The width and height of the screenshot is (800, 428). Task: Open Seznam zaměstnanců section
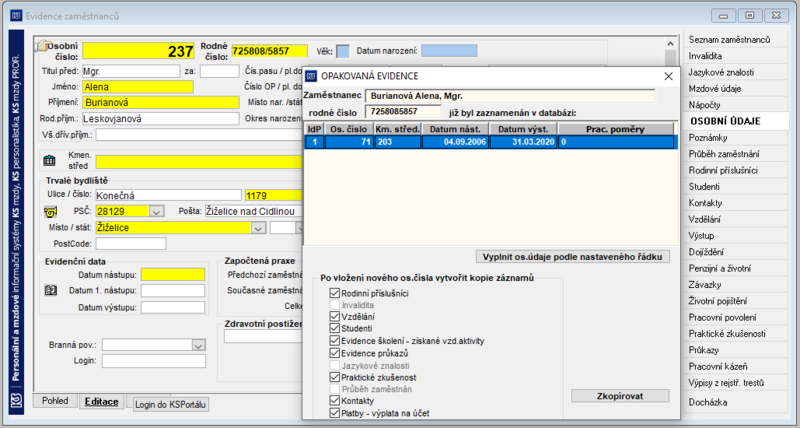pyautogui.click(x=729, y=39)
